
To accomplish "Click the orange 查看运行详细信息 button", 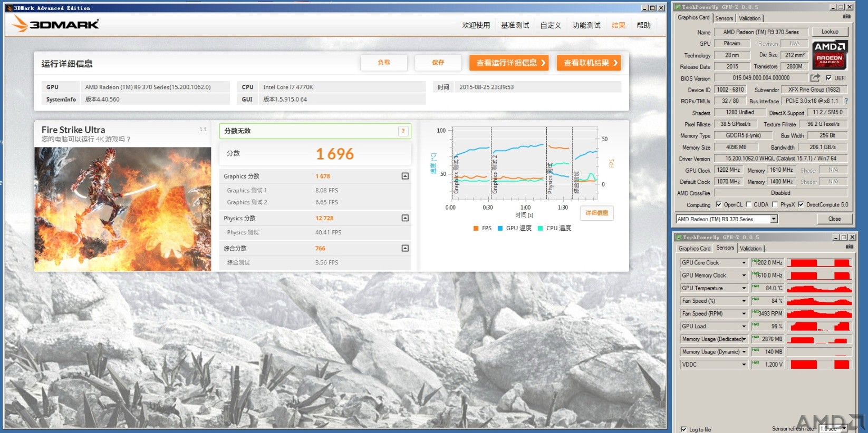I will pos(509,63).
